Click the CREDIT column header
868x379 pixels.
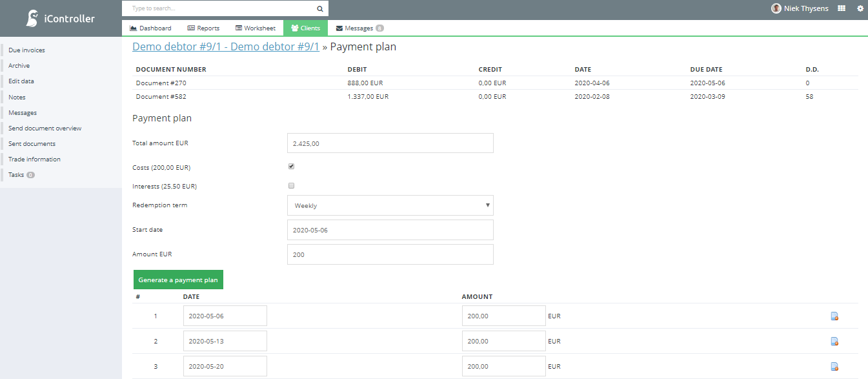tap(490, 69)
